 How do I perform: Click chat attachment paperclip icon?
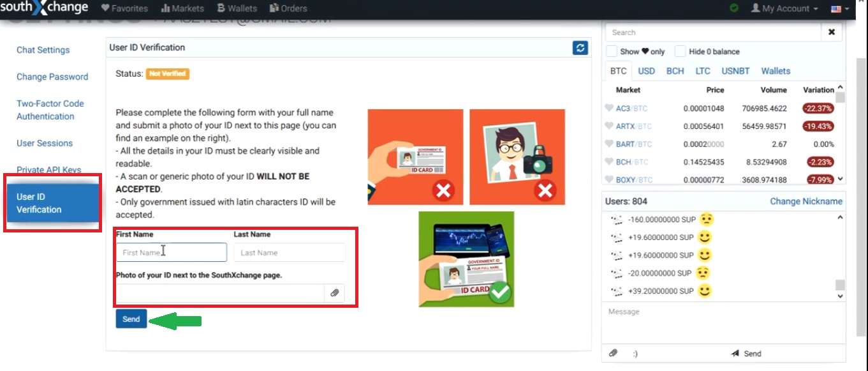pyautogui.click(x=613, y=353)
